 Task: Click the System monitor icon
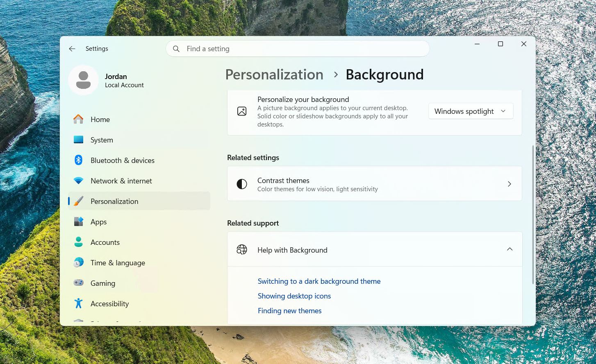coord(78,140)
